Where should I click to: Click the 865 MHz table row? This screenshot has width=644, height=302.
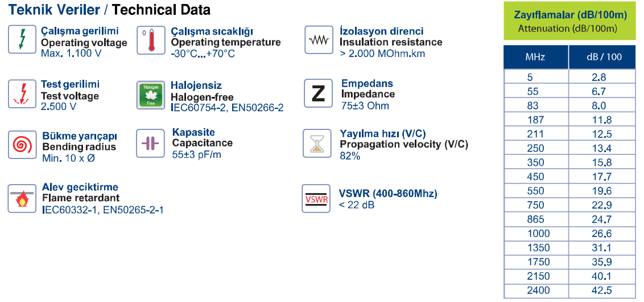point(571,219)
